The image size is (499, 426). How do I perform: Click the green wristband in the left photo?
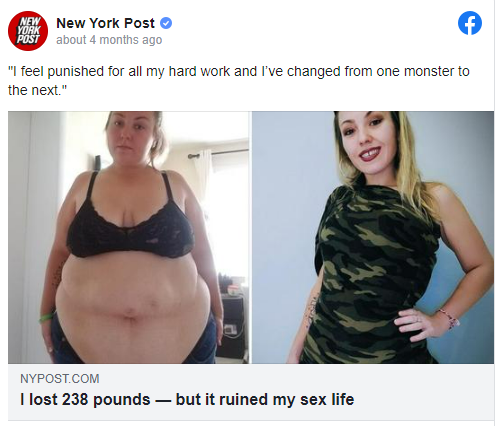pos(46,317)
